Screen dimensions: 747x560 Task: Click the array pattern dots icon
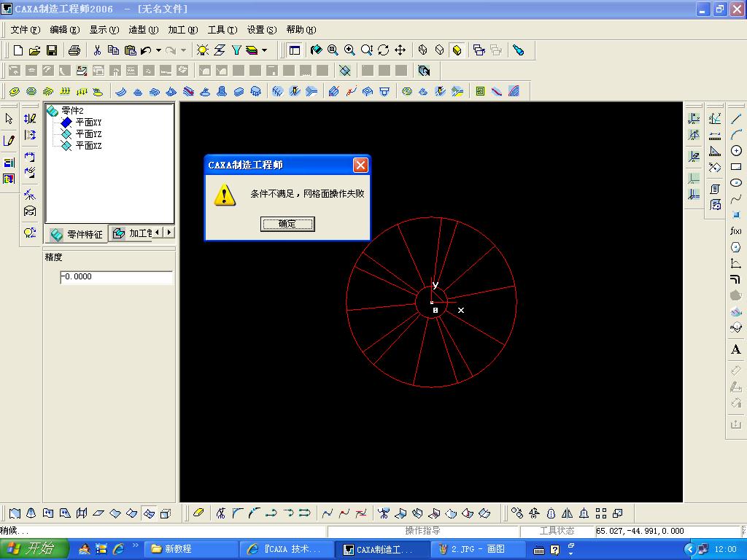tap(601, 513)
